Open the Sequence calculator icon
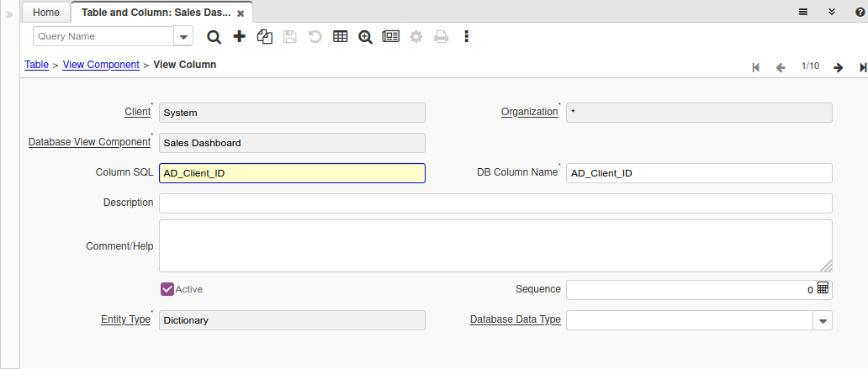Viewport: 868px width, 369px height. click(x=823, y=288)
